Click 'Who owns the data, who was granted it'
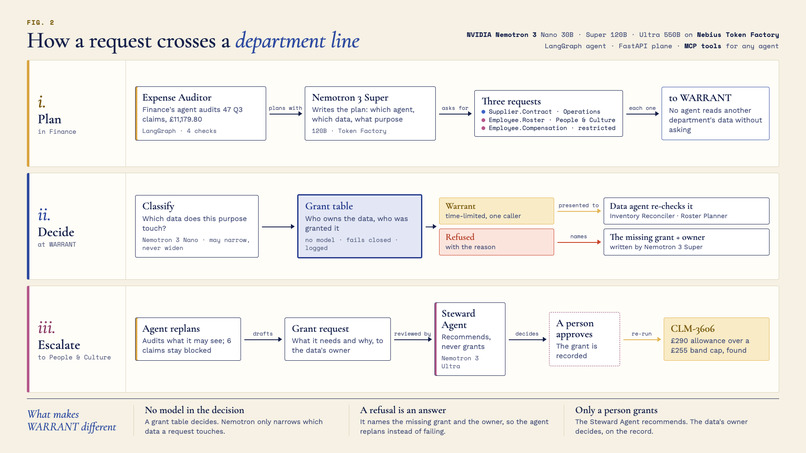Screen dimensions: 806x453 [356, 223]
